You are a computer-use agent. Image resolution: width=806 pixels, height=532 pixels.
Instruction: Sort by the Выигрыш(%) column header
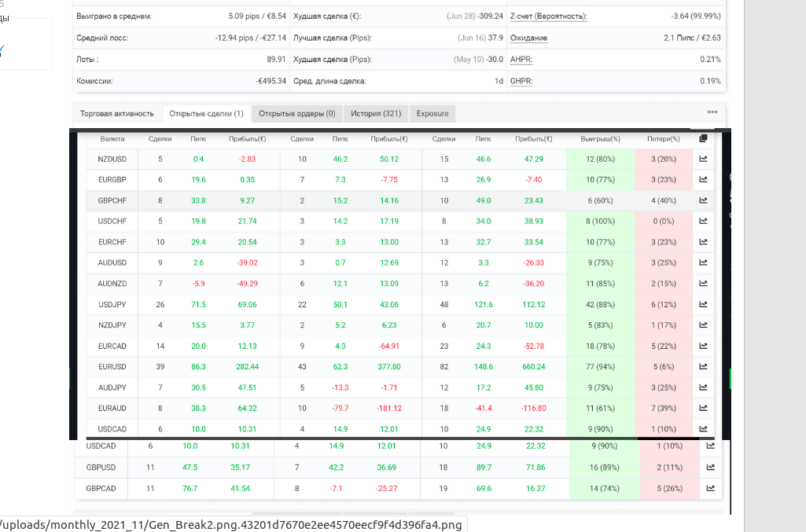(x=601, y=139)
